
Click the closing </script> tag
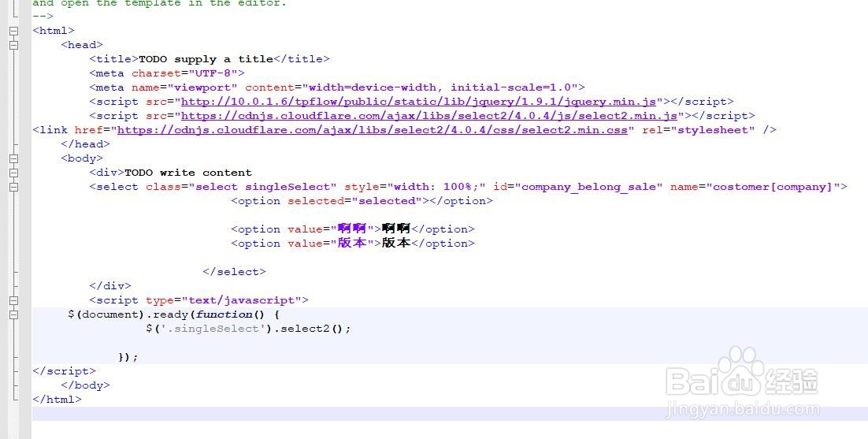65,371
